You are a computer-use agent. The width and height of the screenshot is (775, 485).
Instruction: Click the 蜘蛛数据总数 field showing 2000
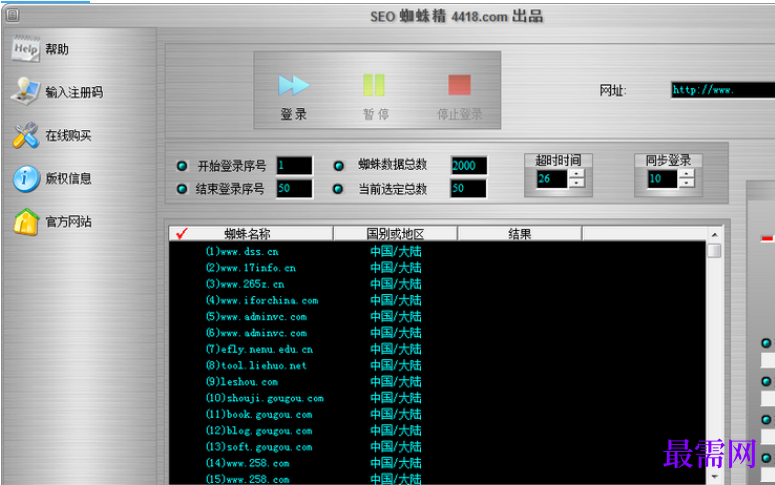point(469,166)
